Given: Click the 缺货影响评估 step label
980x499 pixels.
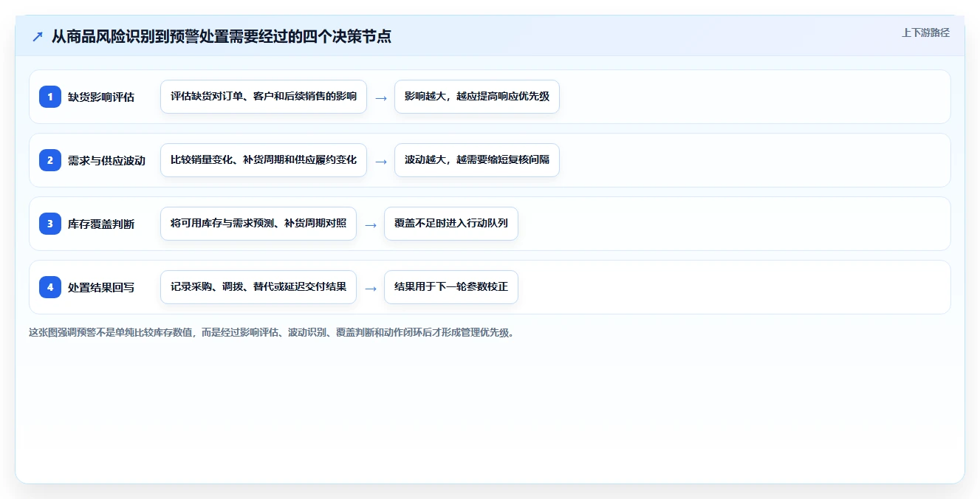Looking at the screenshot, I should (101, 97).
